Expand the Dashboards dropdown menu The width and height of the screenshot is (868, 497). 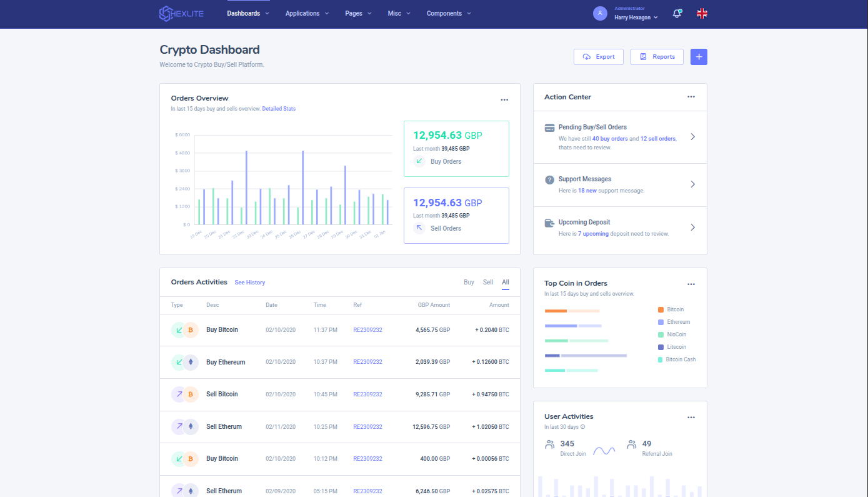pyautogui.click(x=248, y=13)
